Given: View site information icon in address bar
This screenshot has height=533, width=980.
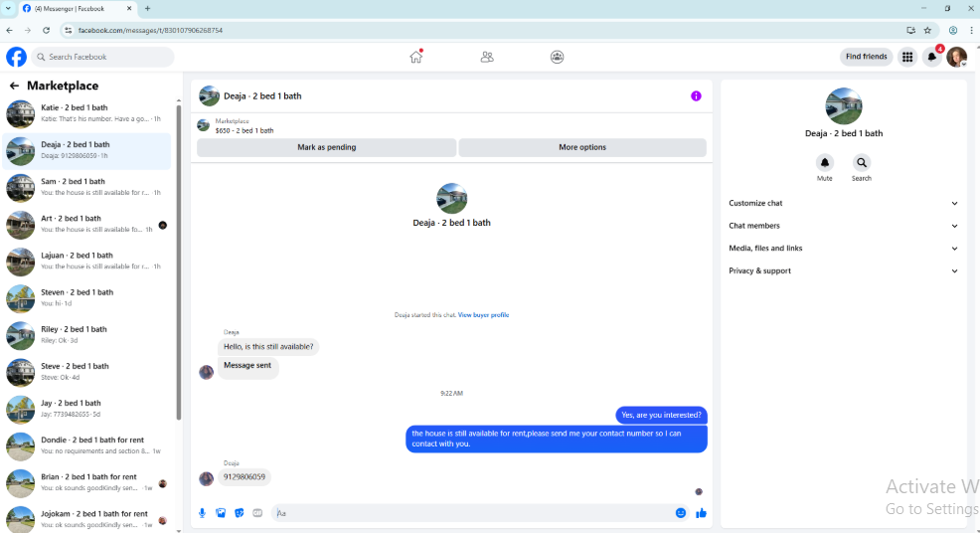Looking at the screenshot, I should pos(69,30).
